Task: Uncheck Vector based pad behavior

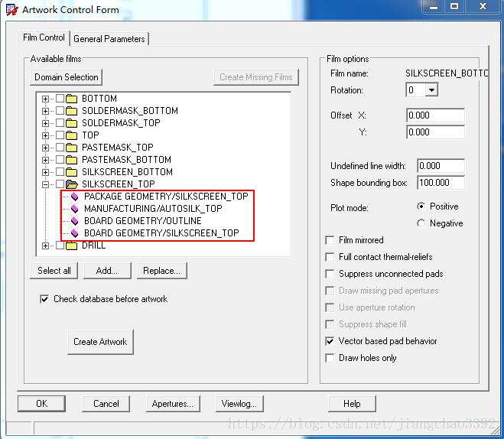Action: tap(330, 341)
